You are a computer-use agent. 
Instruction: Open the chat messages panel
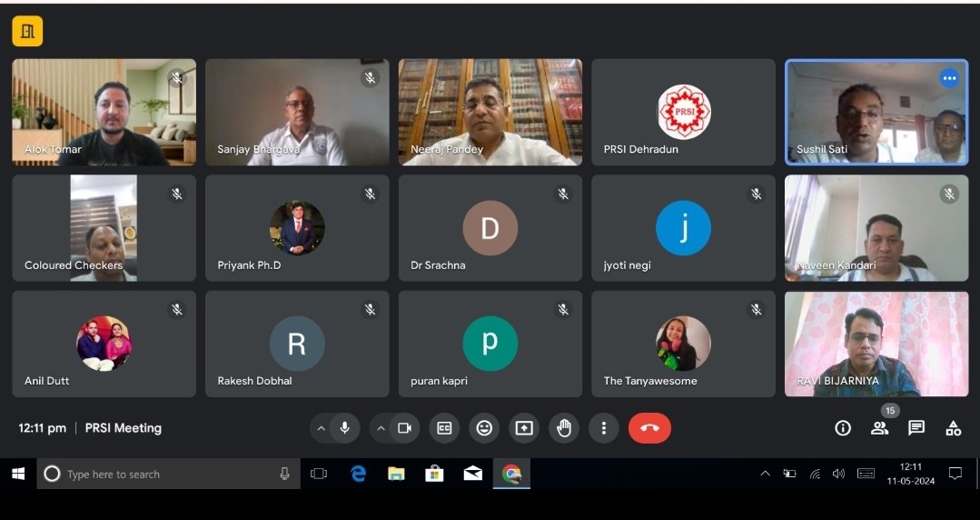click(x=916, y=428)
